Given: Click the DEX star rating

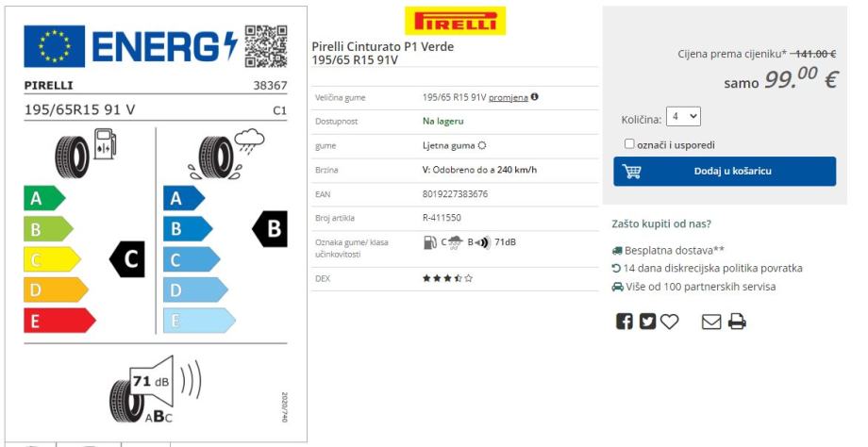Looking at the screenshot, I should pos(447,279).
